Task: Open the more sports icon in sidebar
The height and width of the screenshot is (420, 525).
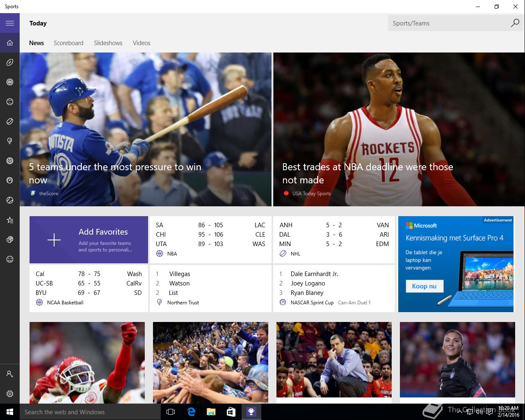Action: (x=10, y=240)
